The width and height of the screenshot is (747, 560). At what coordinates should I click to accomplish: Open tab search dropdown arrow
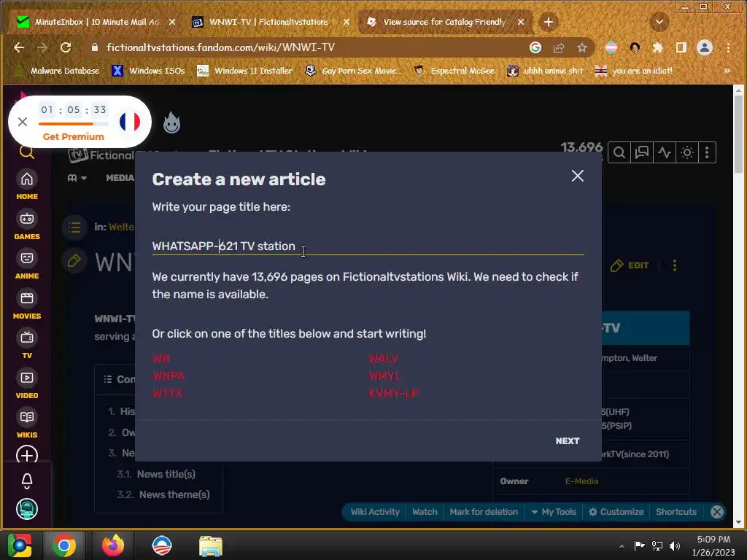click(x=659, y=22)
